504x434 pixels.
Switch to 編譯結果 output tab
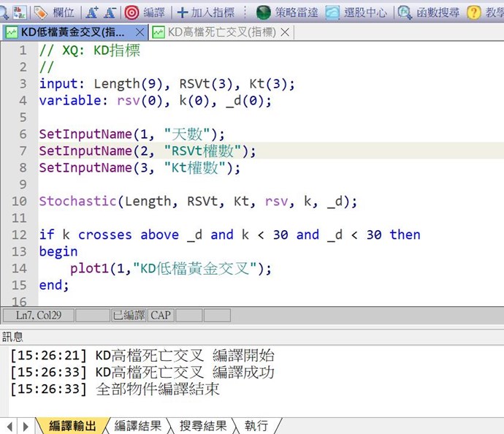click(137, 426)
